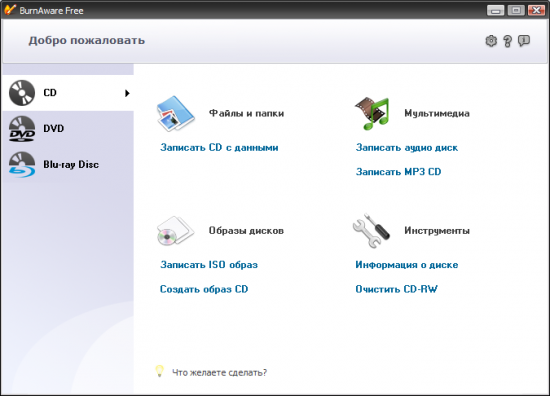Maximize the BurnAware Free window
The width and height of the screenshot is (550, 396).
[x=516, y=10]
